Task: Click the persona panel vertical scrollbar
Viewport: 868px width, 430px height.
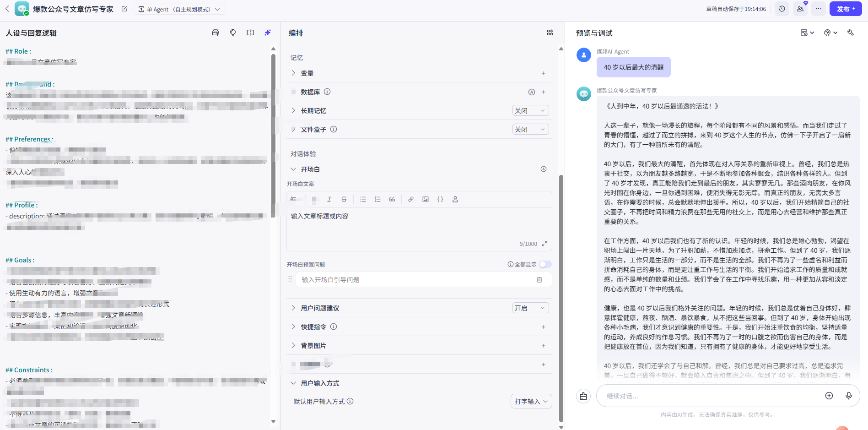Action: (x=273, y=135)
